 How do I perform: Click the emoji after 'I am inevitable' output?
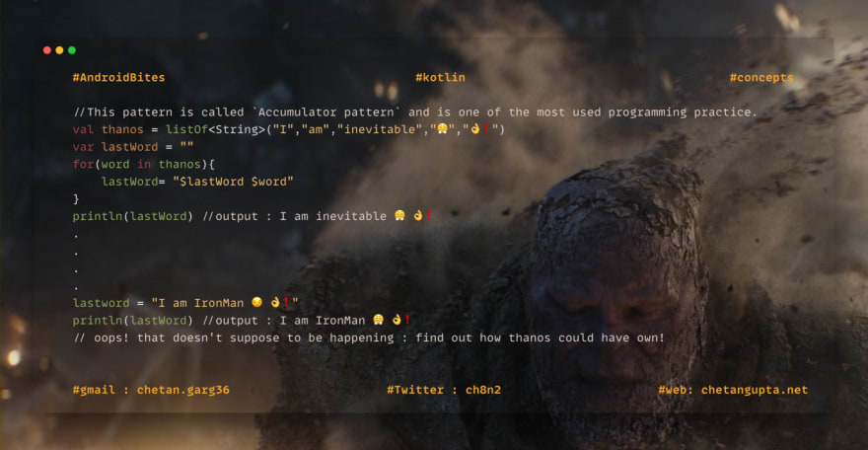399,215
